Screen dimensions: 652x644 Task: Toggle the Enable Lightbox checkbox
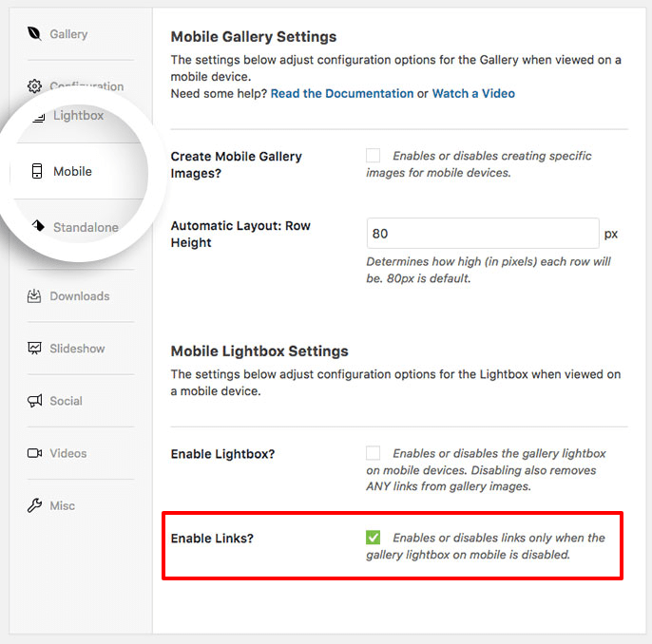click(373, 453)
